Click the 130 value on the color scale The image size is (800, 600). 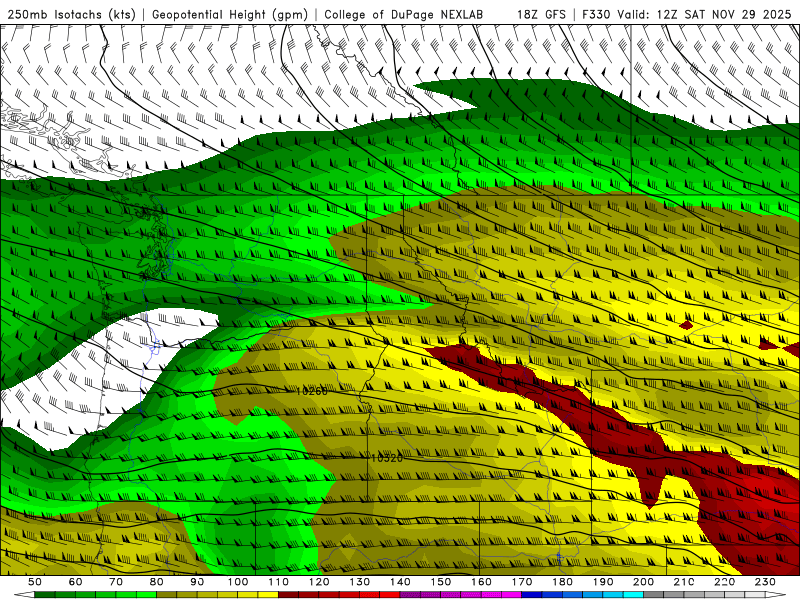click(x=360, y=582)
